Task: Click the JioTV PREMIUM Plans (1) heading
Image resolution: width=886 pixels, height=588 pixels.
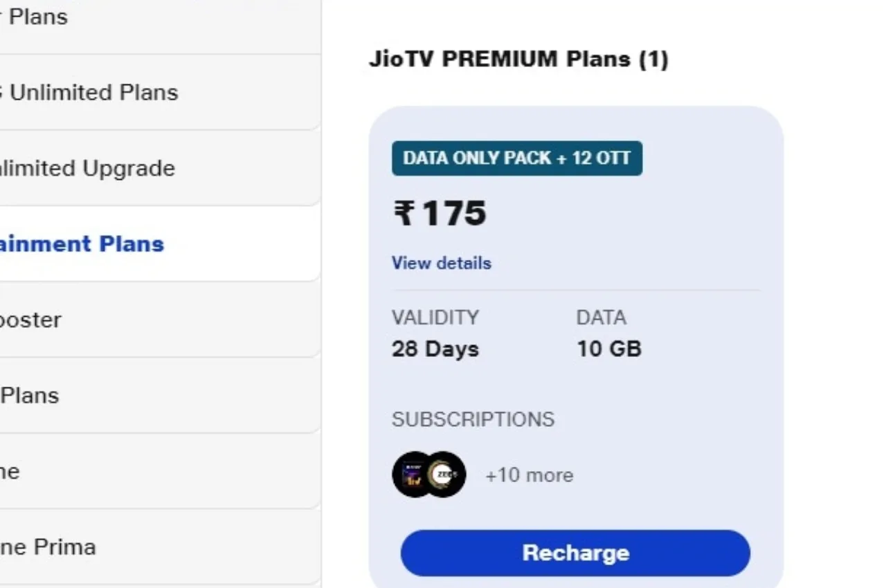Action: tap(518, 59)
